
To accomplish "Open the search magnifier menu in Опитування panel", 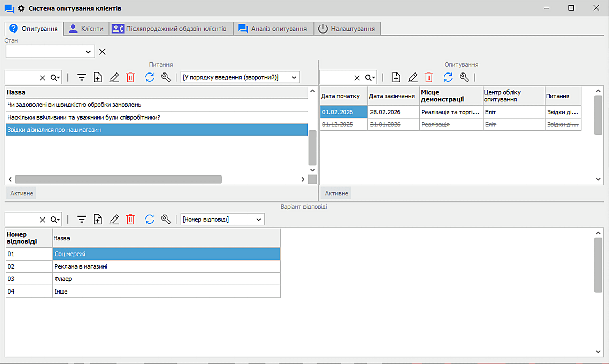I will coord(369,77).
